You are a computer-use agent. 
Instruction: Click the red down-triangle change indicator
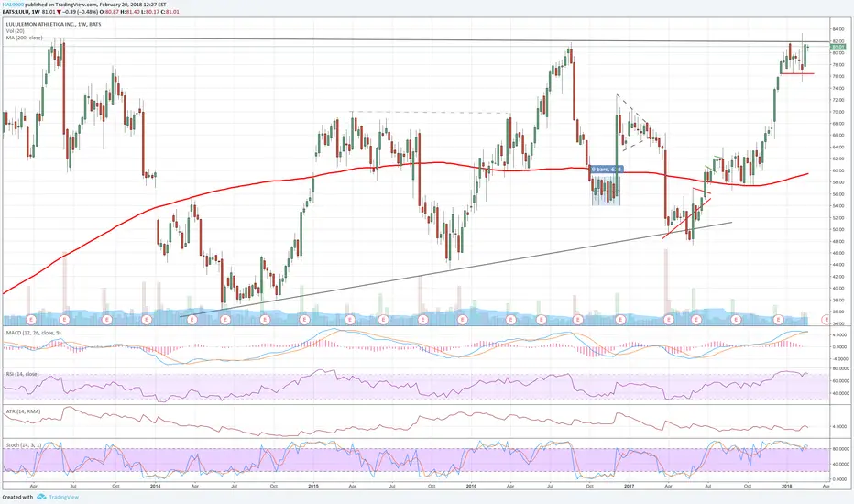point(59,11)
